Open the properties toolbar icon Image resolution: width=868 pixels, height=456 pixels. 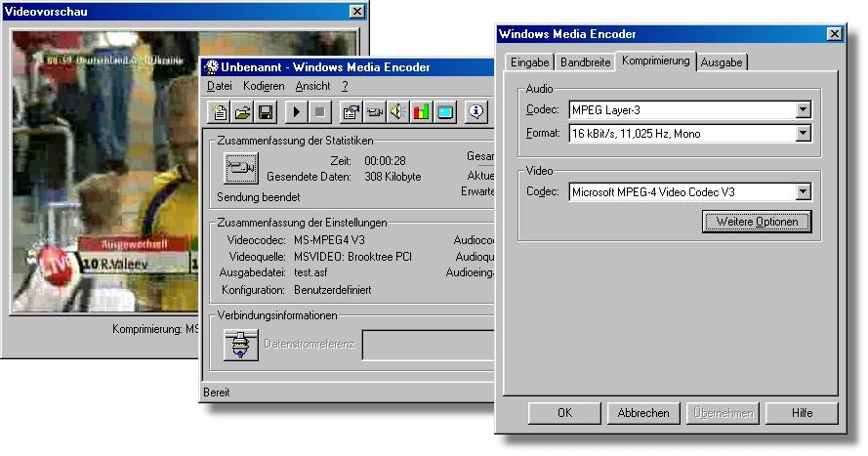[351, 112]
